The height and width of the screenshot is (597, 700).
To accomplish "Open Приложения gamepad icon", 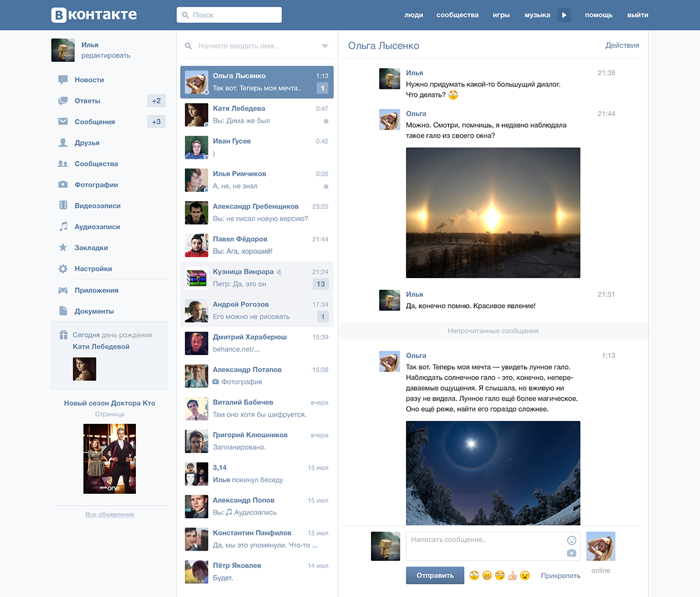I will coord(63,290).
